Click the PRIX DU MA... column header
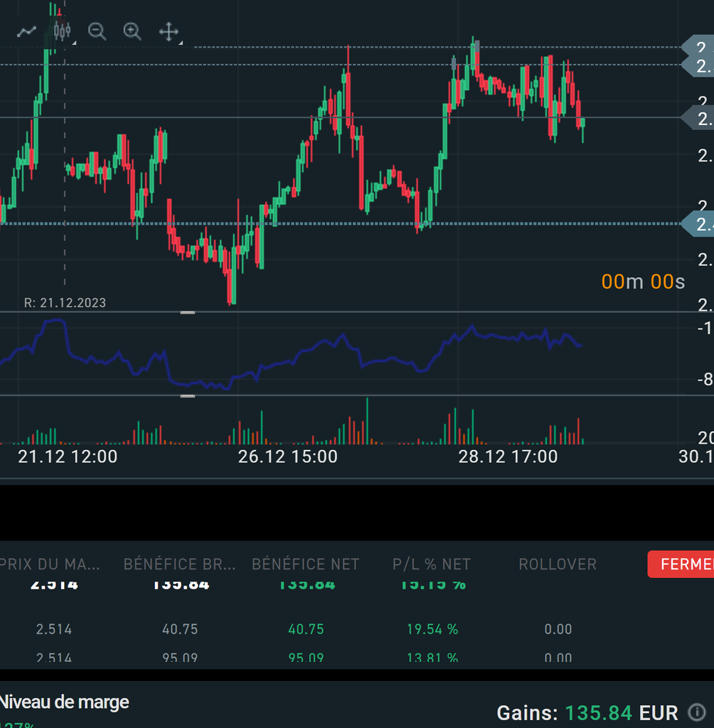 pos(50,564)
